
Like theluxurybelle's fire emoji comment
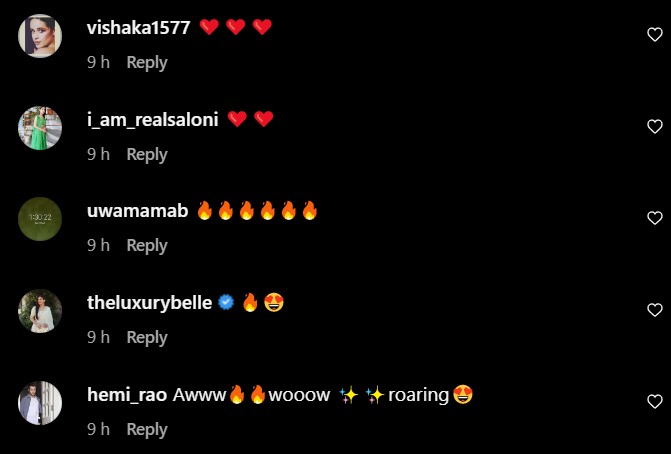tap(654, 310)
